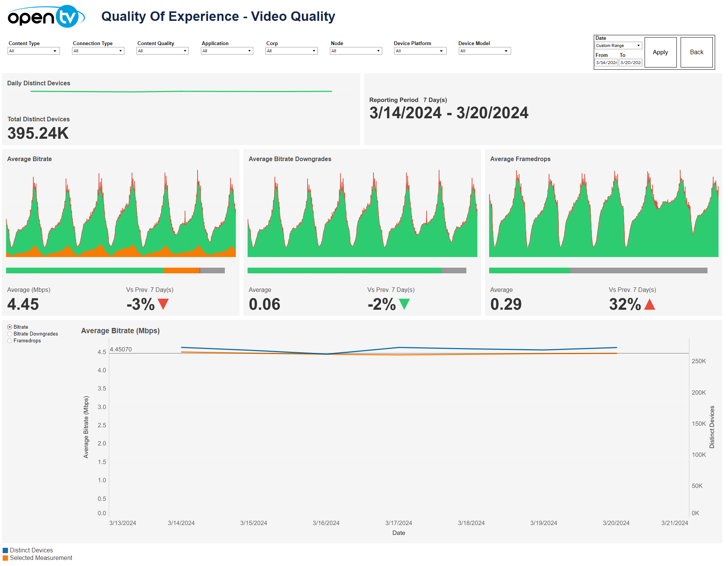Expand the Corp filter dropdown
Screen dimensions: 728x566
pyautogui.click(x=292, y=51)
